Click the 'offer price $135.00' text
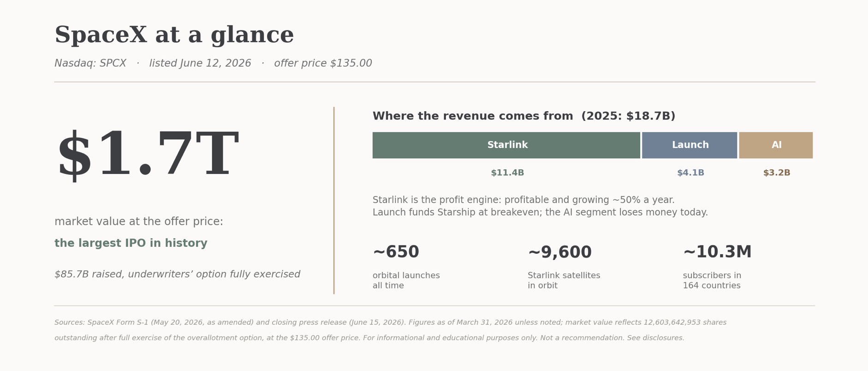The width and height of the screenshot is (868, 371). pos(323,64)
